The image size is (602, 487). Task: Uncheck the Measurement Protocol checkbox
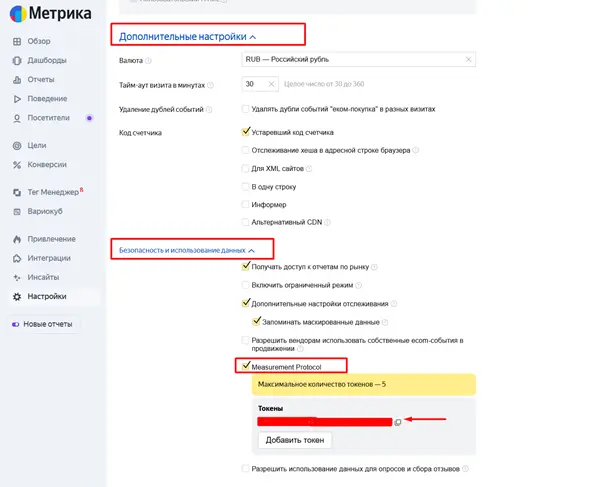click(x=246, y=366)
